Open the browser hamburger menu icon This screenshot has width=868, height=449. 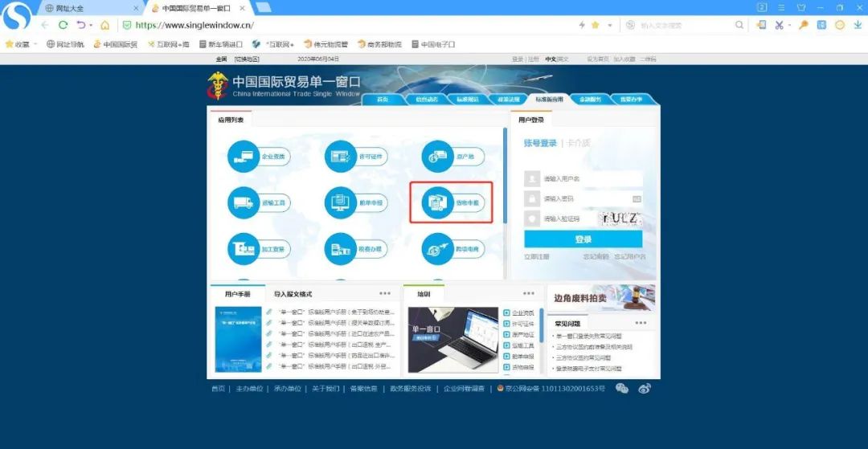(x=782, y=7)
